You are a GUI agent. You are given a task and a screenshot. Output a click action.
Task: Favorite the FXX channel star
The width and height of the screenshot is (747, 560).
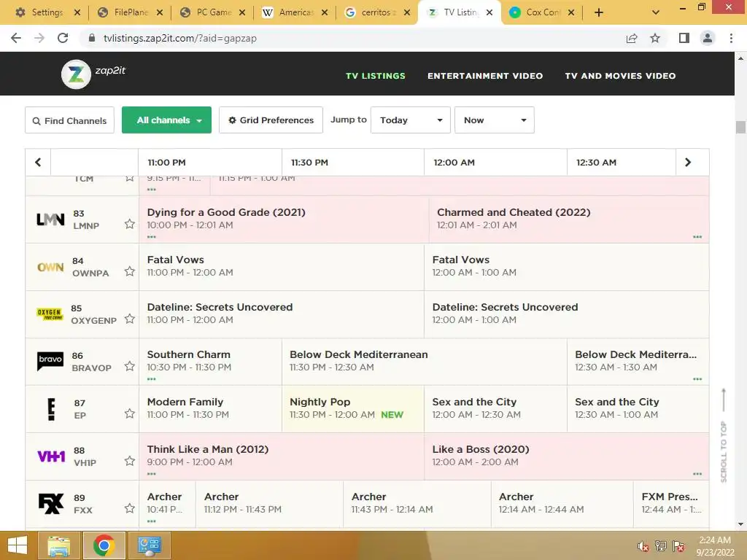130,508
